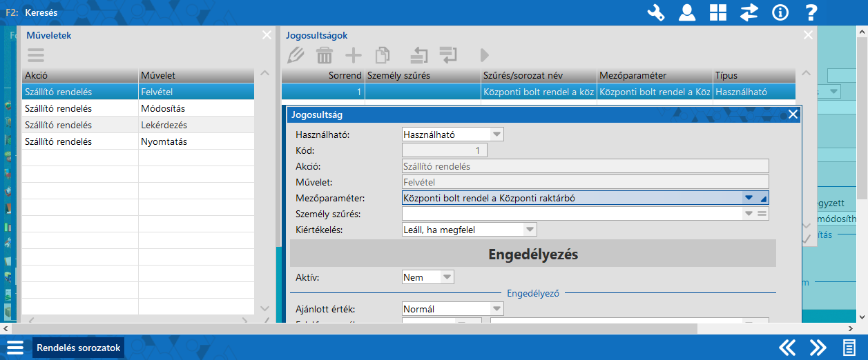This screenshot has width=868, height=360.
Task: Open the Használható dropdown
Action: tap(496, 134)
